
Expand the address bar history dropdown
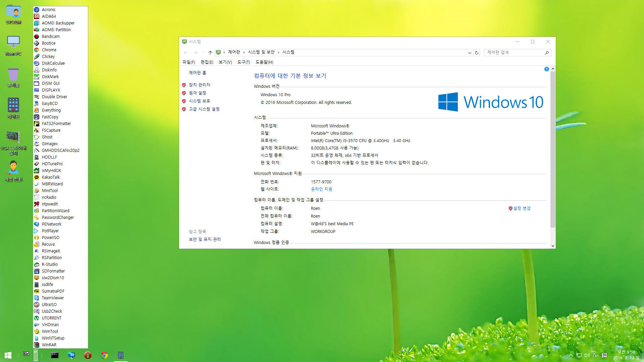[x=470, y=53]
